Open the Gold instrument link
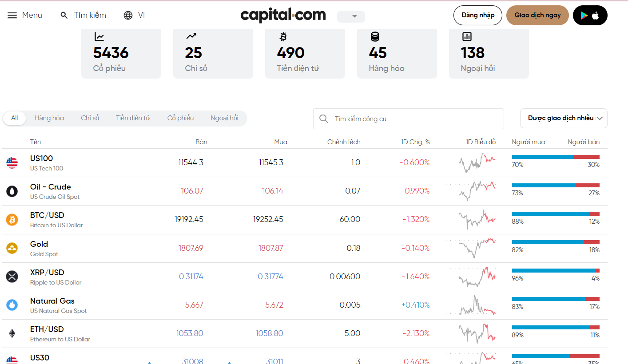Screen dimensions: 628x364 click(39, 244)
